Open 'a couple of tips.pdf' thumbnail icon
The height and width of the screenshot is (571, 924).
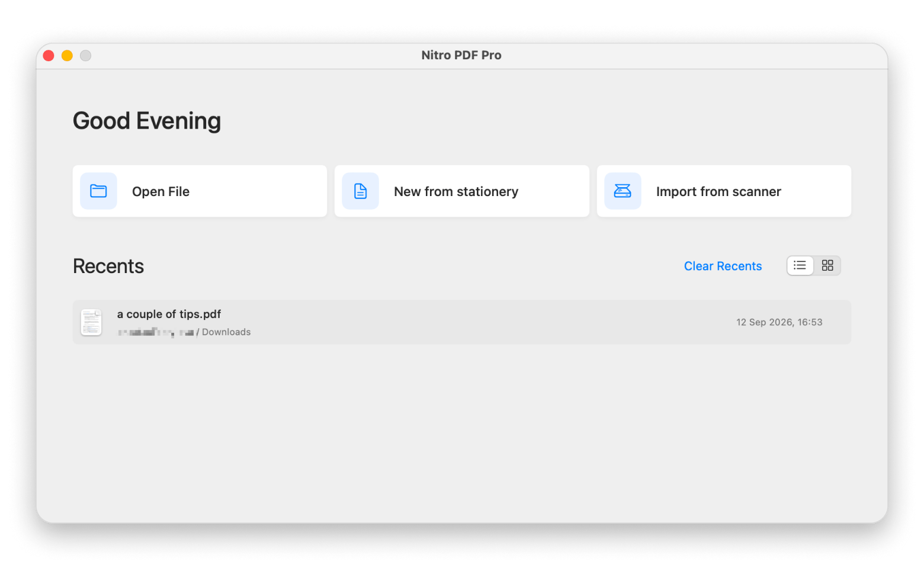tap(91, 322)
